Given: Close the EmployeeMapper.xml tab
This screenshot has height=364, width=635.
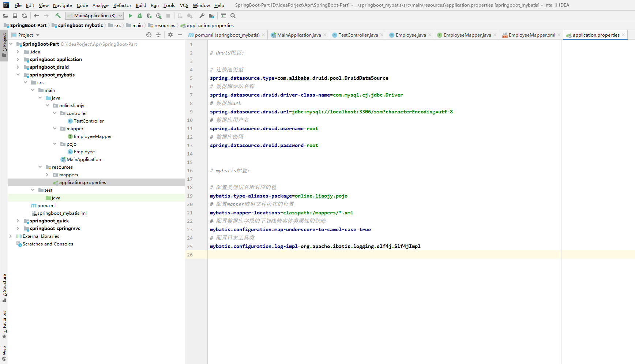Looking at the screenshot, I should [559, 35].
